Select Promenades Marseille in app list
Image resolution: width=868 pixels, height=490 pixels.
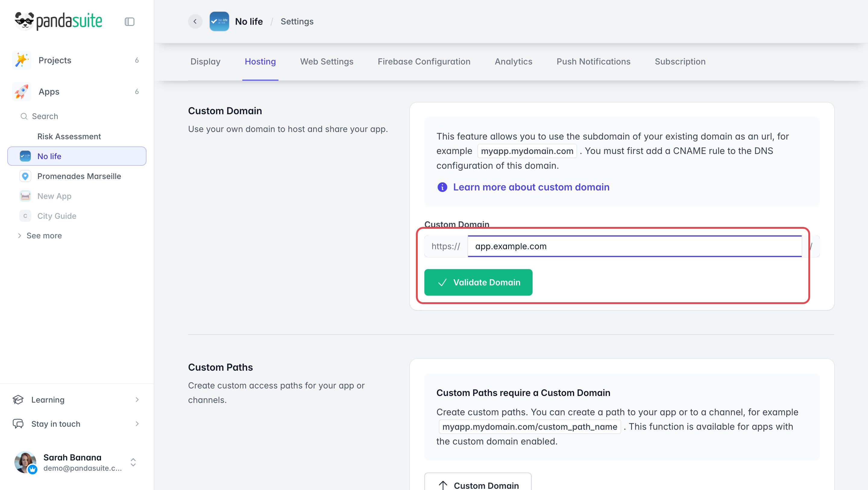point(77,176)
